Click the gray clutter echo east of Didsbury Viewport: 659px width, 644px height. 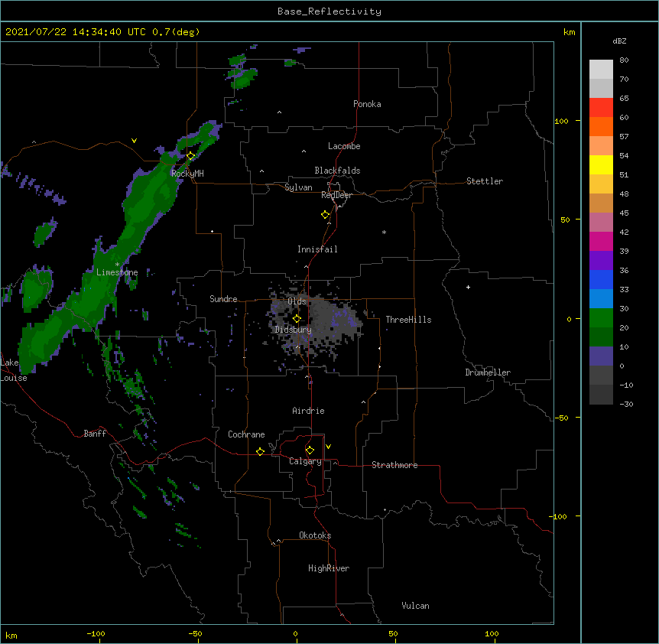(332, 321)
